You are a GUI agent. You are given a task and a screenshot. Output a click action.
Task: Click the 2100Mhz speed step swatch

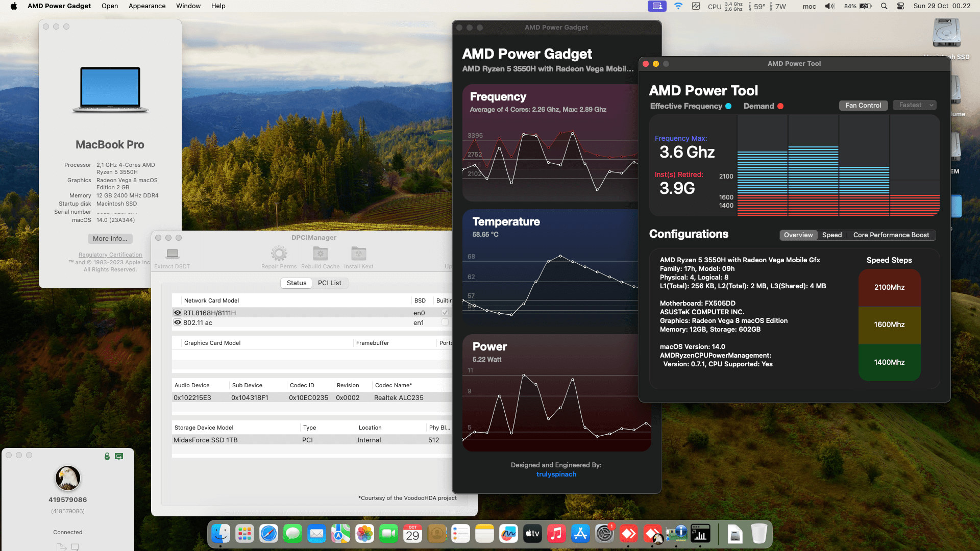(x=889, y=287)
